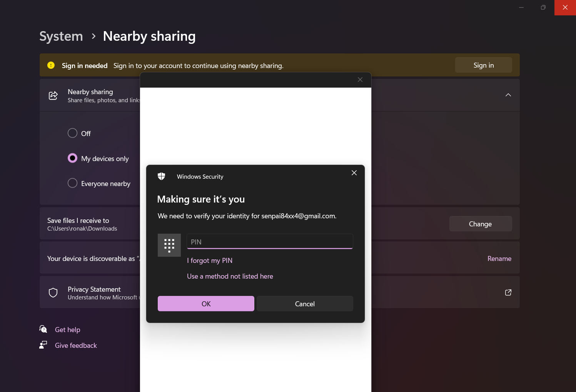Restore down the Settings window
The image size is (576, 392).
tap(543, 7)
